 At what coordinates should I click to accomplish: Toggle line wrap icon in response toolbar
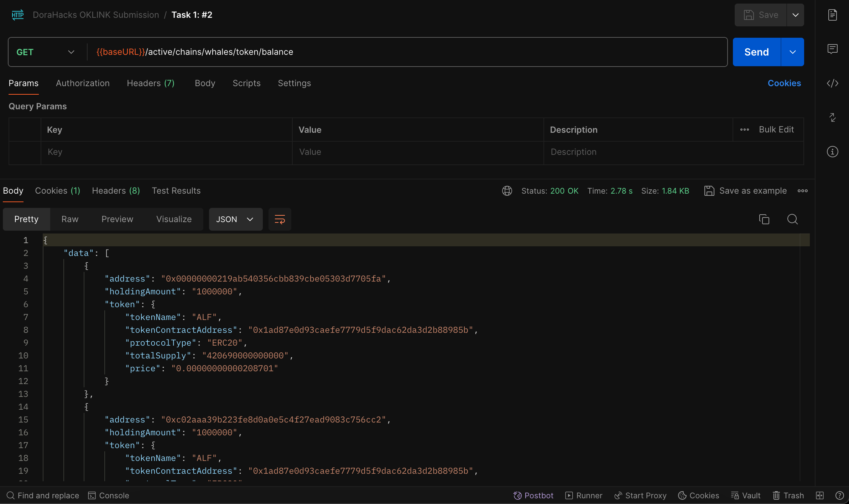(x=280, y=219)
